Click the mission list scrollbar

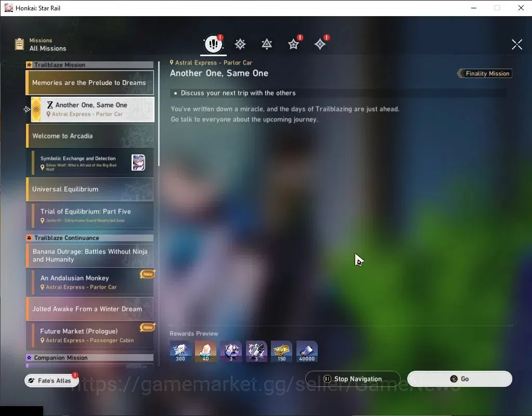159,114
